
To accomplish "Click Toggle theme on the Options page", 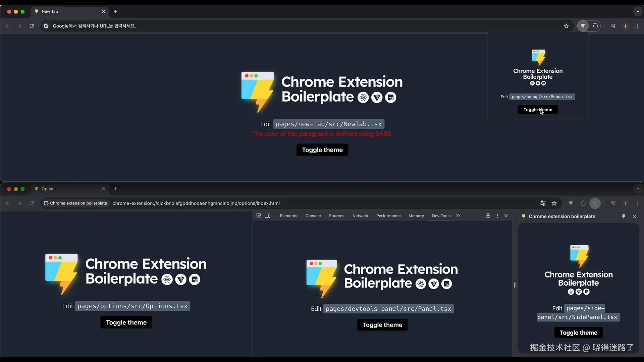I will click(x=126, y=322).
